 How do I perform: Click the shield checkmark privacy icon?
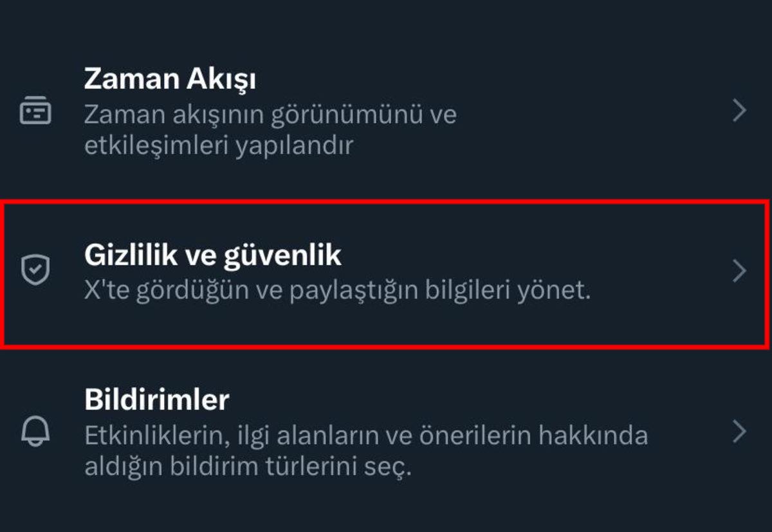[35, 270]
